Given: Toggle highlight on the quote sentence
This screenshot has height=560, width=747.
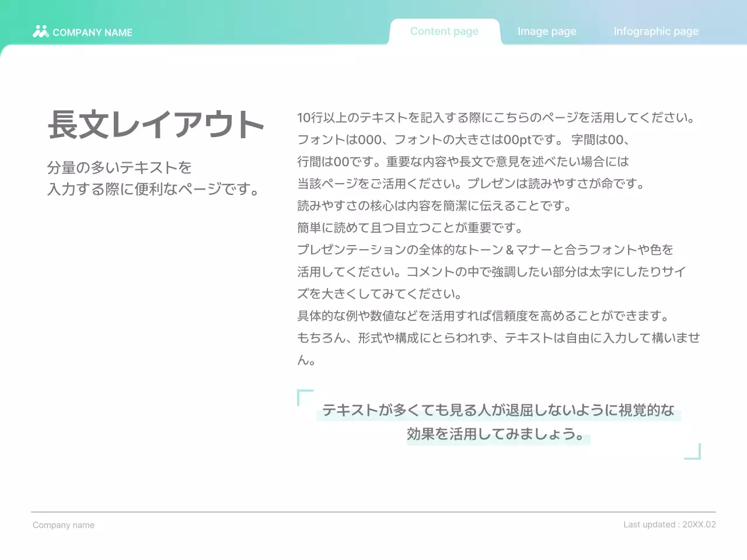Looking at the screenshot, I should tap(498, 410).
